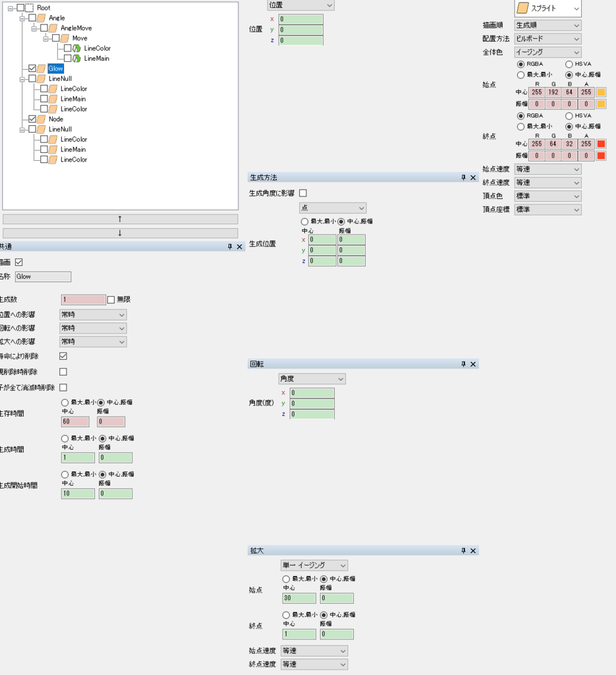Screen dimensions: 616x675
Task: Click the sprite icon of the Node item
Action: [42, 119]
